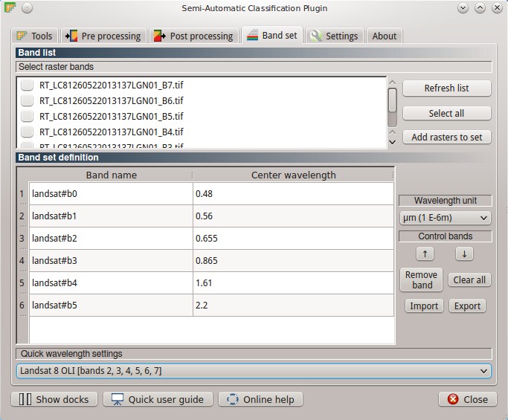
Task: Select the landsat#b5 band name cell
Action: point(111,306)
